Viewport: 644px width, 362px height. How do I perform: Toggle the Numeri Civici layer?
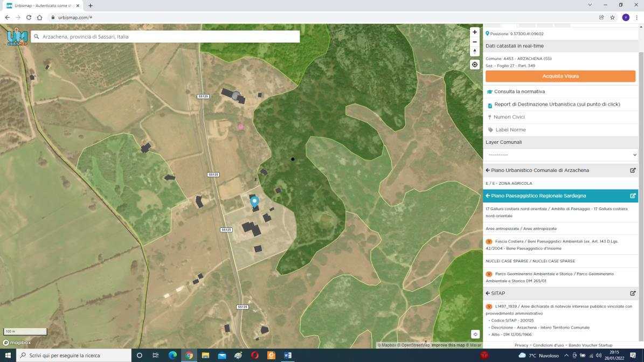[x=509, y=117]
